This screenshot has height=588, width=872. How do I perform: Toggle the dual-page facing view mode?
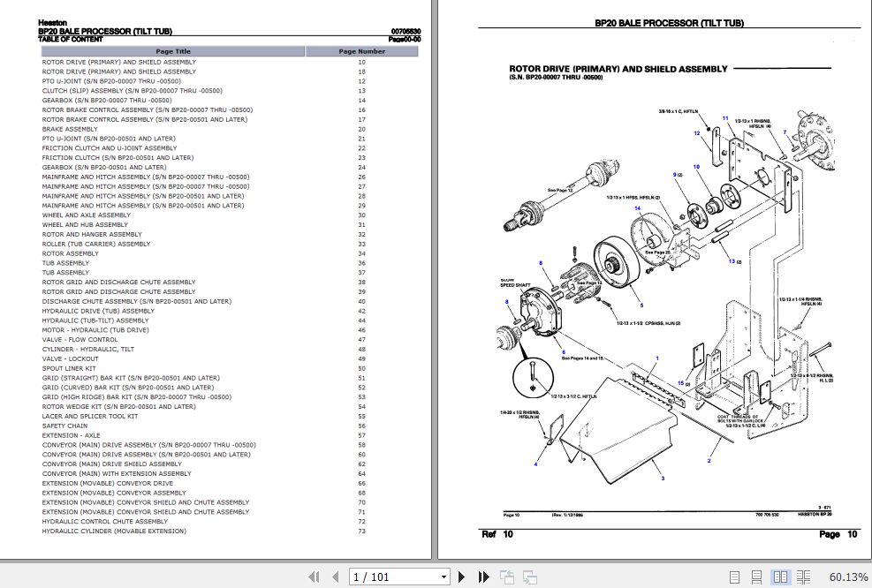pyautogui.click(x=781, y=577)
